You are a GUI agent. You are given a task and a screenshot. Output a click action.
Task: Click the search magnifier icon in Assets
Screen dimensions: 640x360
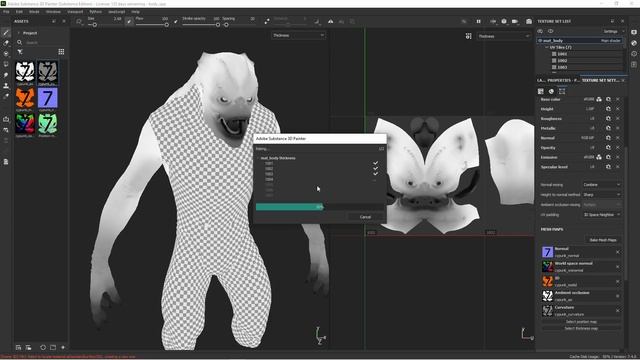(20, 42)
